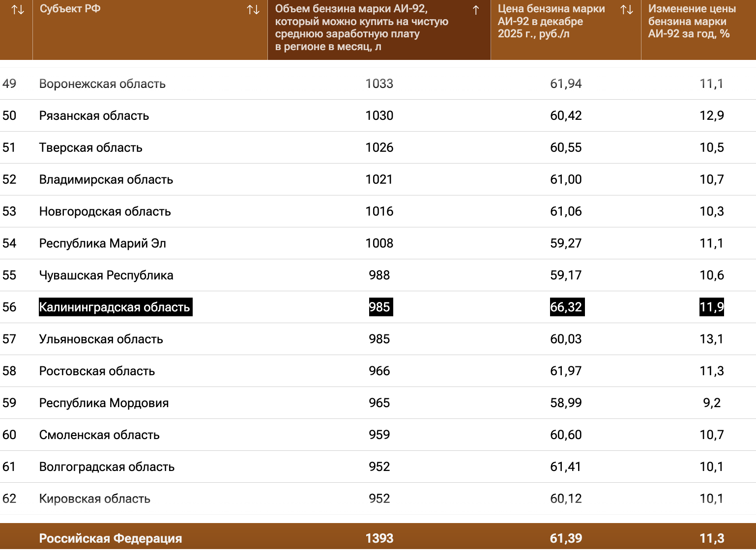Click the Субъект РФ column header text
This screenshot has width=756, height=553.
coord(70,9)
